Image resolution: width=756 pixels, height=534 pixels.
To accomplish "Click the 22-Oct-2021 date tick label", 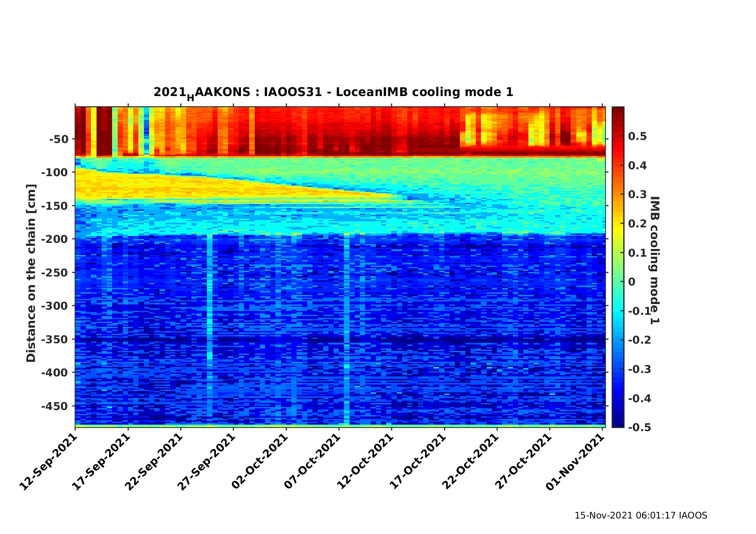I will (470, 461).
